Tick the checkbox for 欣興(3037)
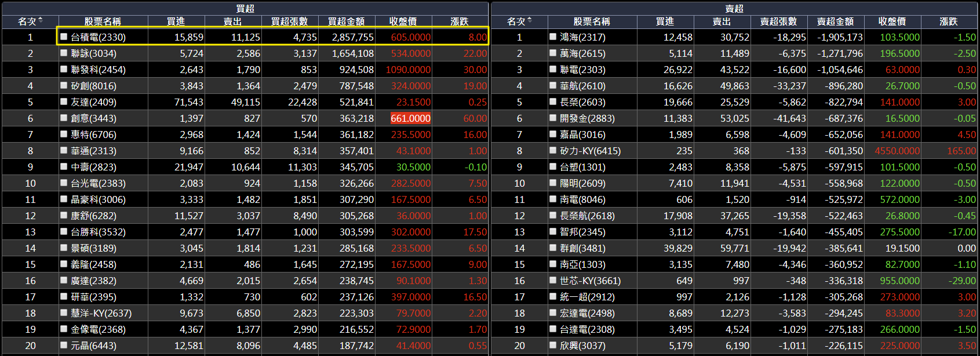 pyautogui.click(x=553, y=345)
